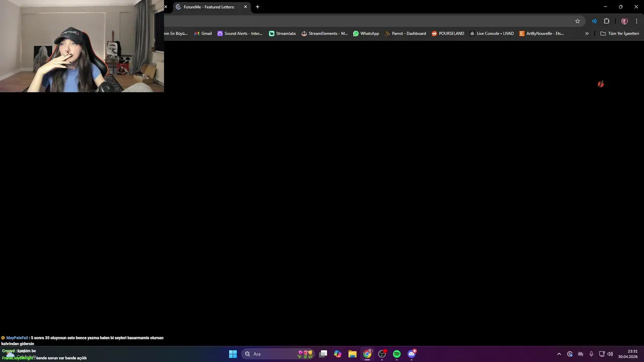Click the webcam overlay thumbnail

(x=82, y=46)
